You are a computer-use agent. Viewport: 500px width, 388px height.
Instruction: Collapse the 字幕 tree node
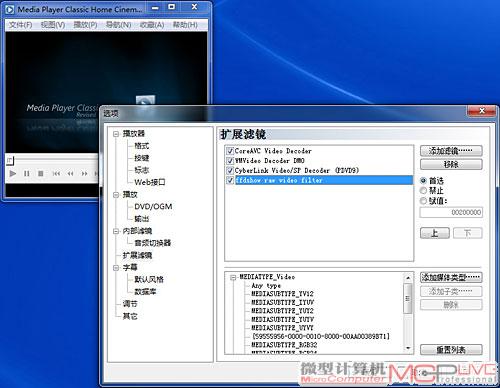(116, 268)
